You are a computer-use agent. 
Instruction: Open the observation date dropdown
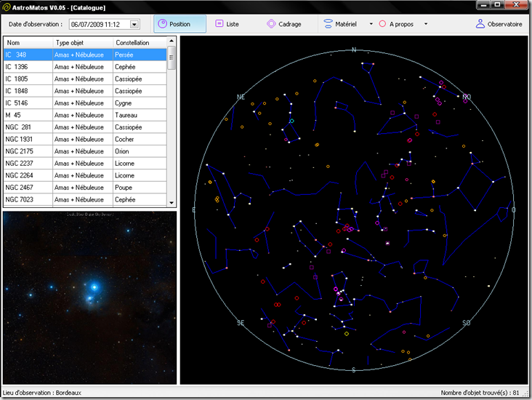point(134,25)
